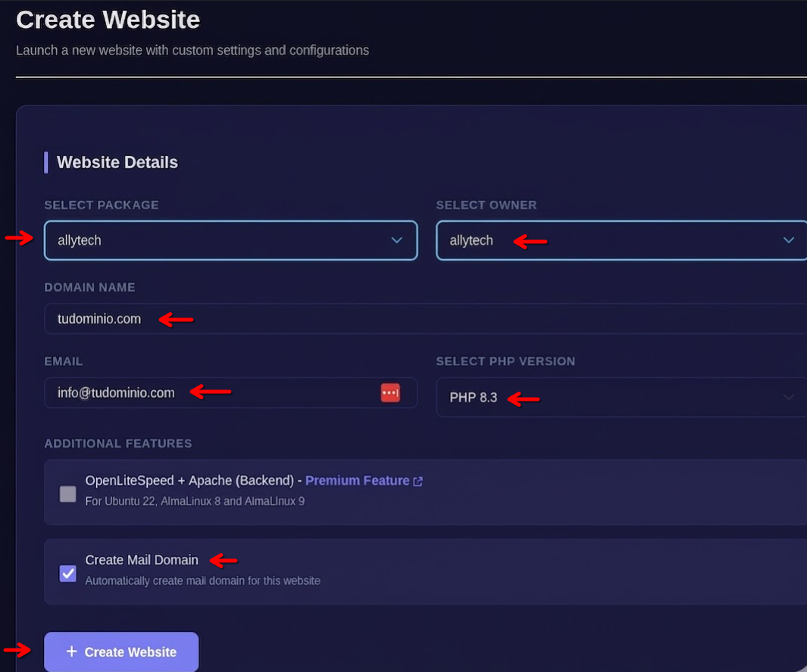
Task: Click the Create Website submit button
Action: pyautogui.click(x=121, y=652)
